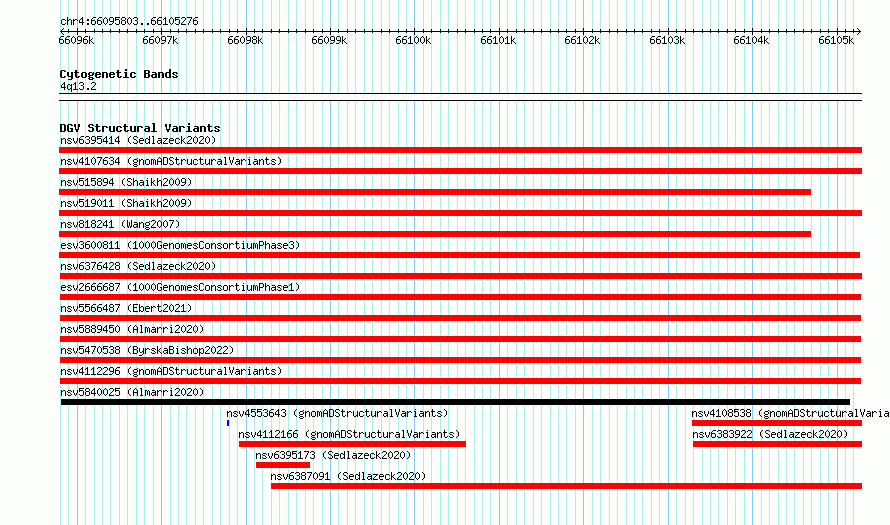Viewport: 890px width, 525px height.
Task: Open the nsv818241 (Wang2007) variant label
Action: pyautogui.click(x=120, y=224)
